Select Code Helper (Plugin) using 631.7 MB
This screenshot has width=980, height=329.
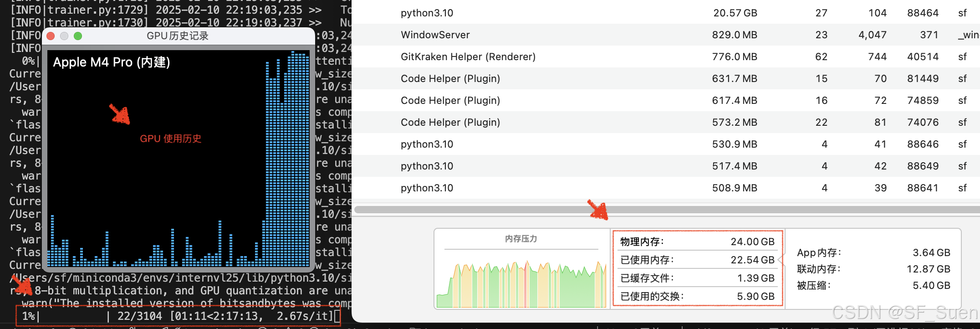pos(666,78)
